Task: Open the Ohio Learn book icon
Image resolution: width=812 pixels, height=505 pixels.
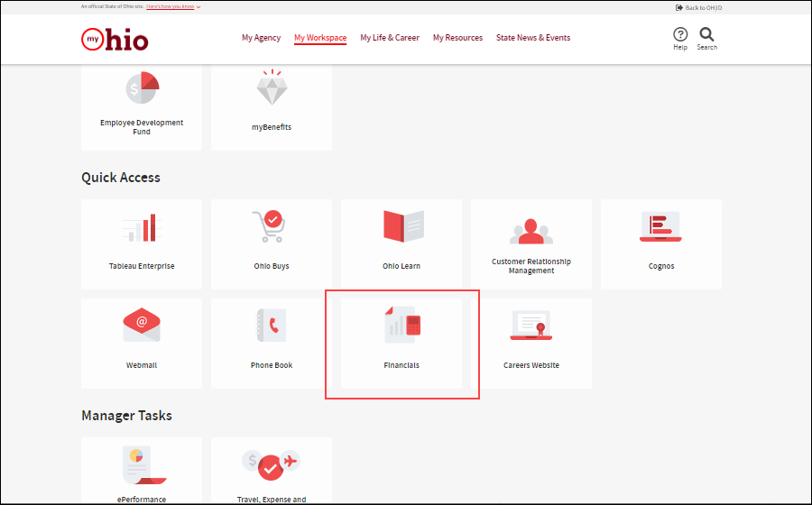Action: pos(401,227)
